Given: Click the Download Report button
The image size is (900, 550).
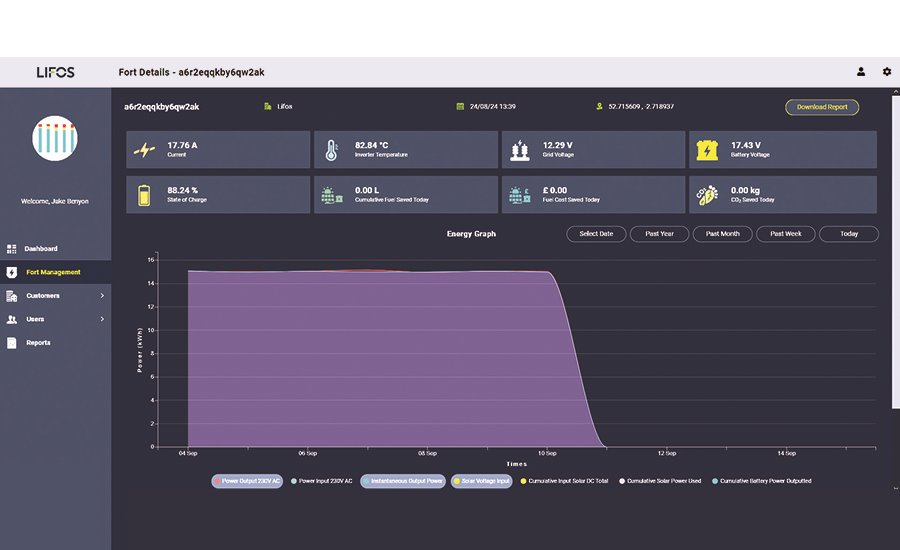Looking at the screenshot, I should (x=822, y=107).
